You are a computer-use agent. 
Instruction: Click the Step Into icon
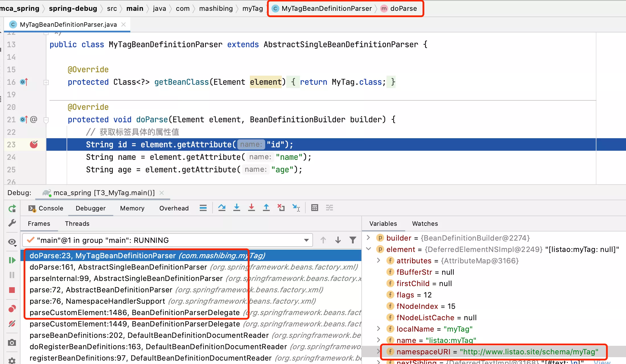tap(236, 208)
